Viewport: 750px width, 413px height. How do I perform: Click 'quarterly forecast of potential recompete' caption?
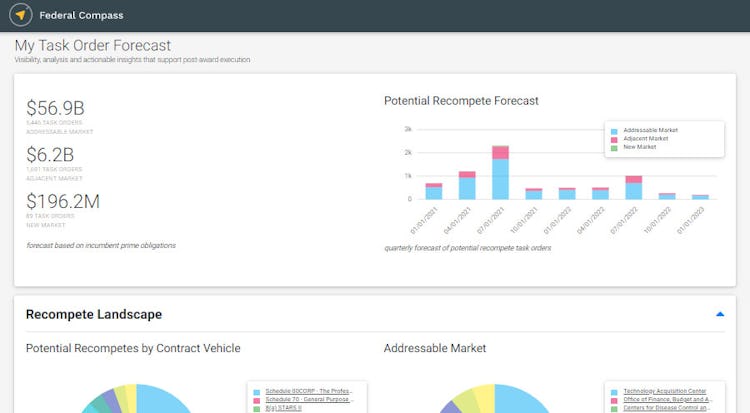(x=468, y=248)
